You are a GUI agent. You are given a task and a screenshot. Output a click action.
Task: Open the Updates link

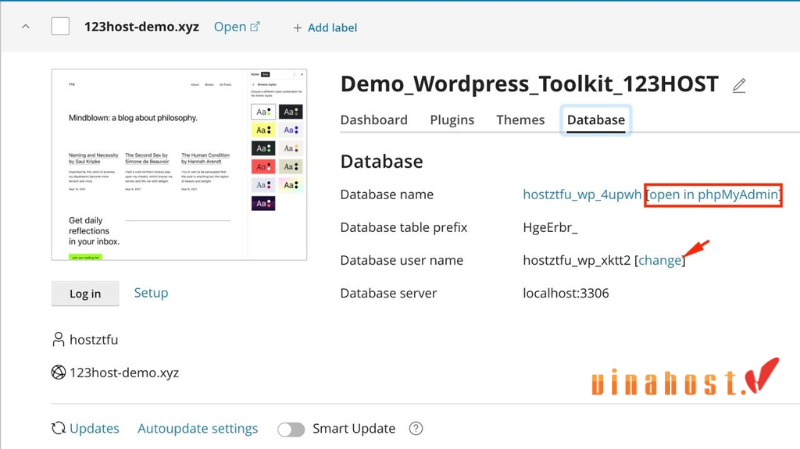tap(94, 429)
